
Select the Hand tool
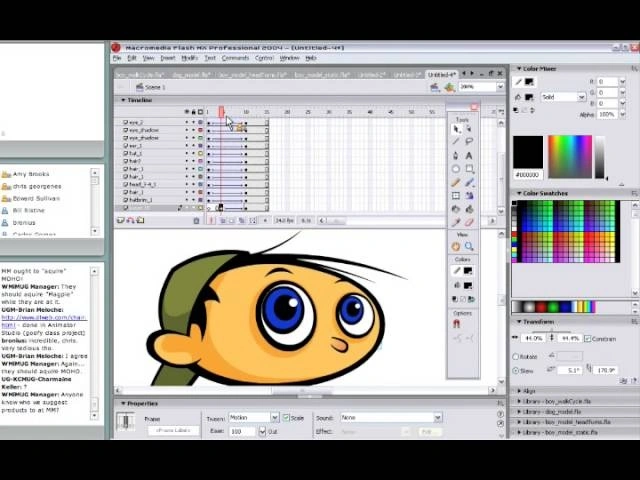point(456,247)
